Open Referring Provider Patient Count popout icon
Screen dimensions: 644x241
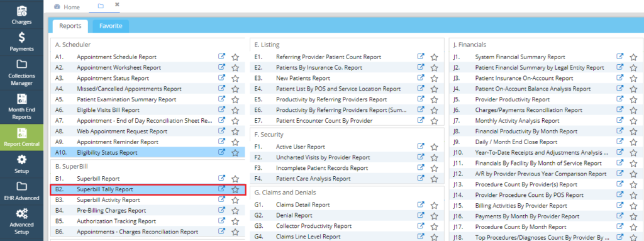421,57
